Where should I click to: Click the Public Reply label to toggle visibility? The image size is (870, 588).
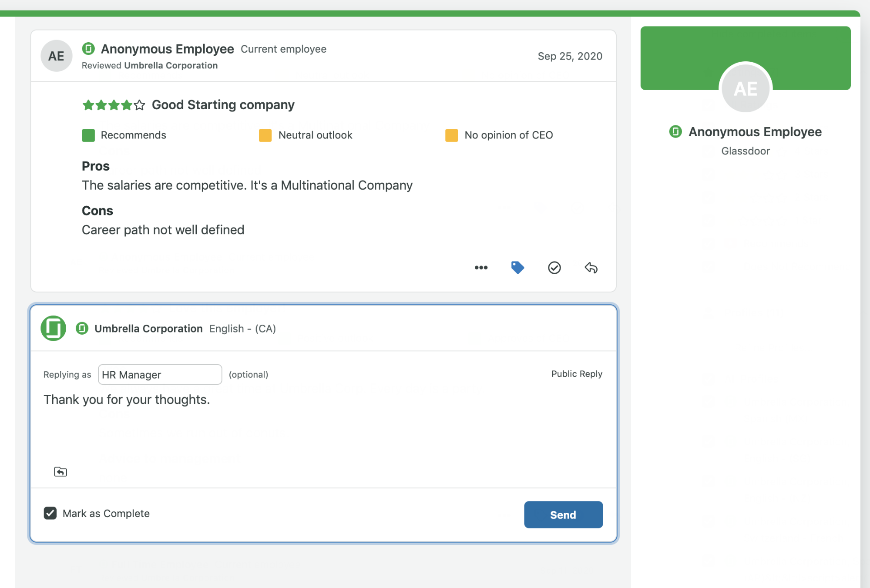point(576,374)
